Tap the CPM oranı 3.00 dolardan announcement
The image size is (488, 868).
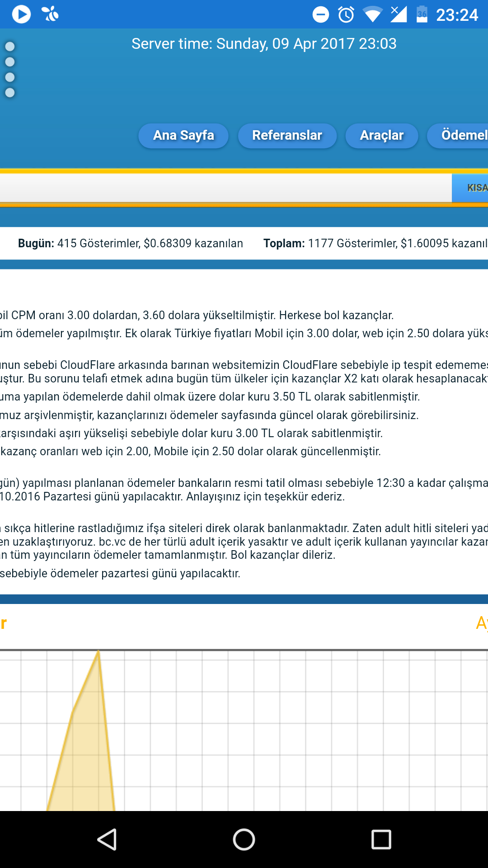[197, 315]
